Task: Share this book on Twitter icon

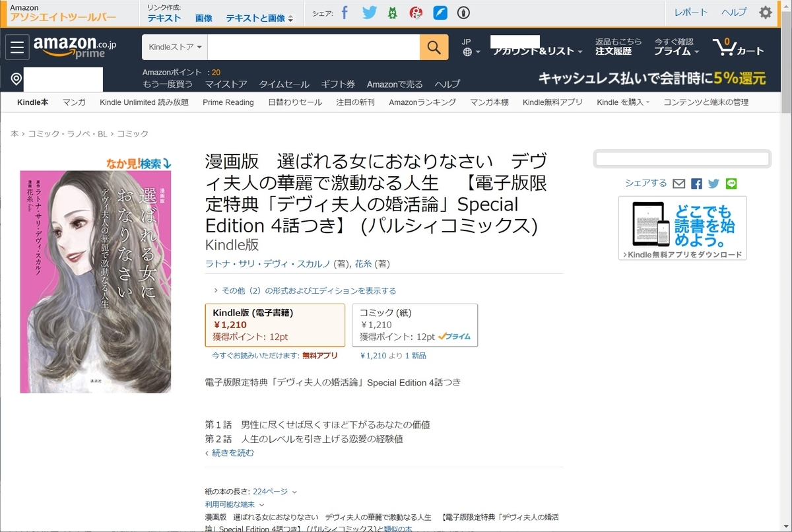Action: pyautogui.click(x=713, y=183)
